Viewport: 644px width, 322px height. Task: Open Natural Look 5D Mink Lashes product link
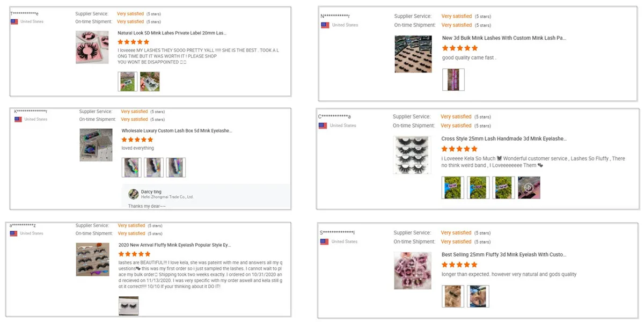[x=172, y=33]
